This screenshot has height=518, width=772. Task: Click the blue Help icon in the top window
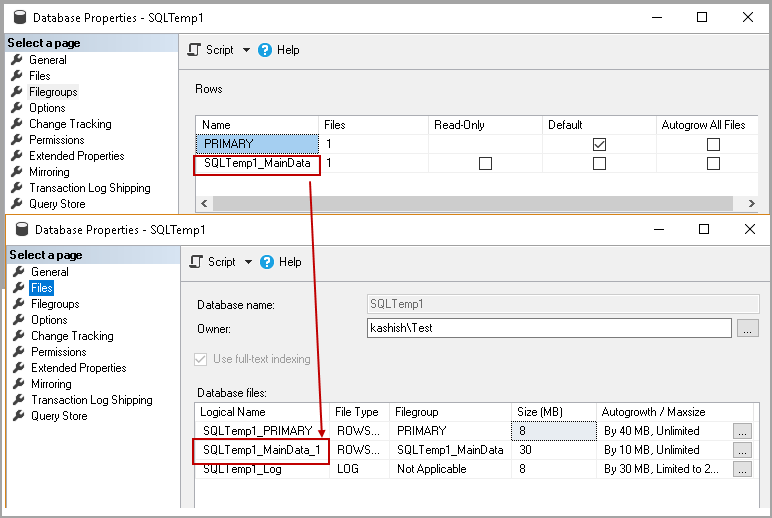265,50
